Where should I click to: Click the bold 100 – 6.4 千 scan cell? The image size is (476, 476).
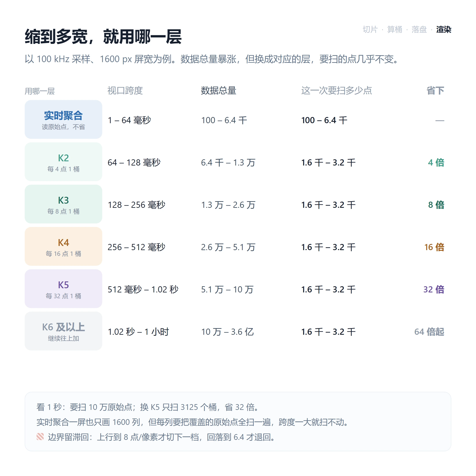324,120
